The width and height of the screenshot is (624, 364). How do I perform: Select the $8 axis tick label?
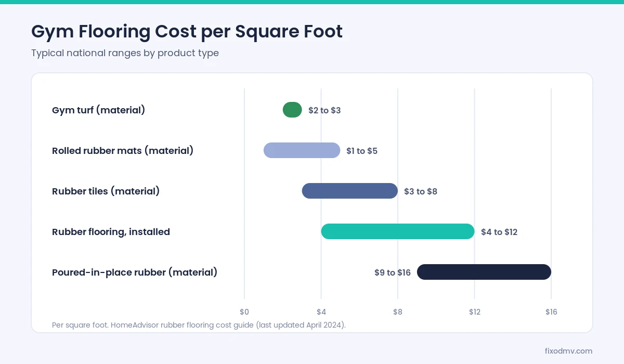398,312
